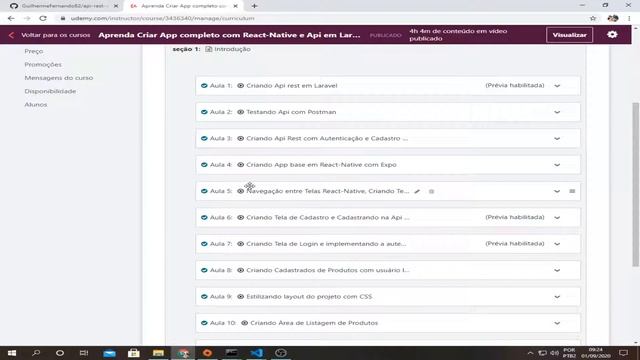Viewport: 640px width, 360px height.
Task: Click the green check icon of Aula 9
Action: (204, 297)
